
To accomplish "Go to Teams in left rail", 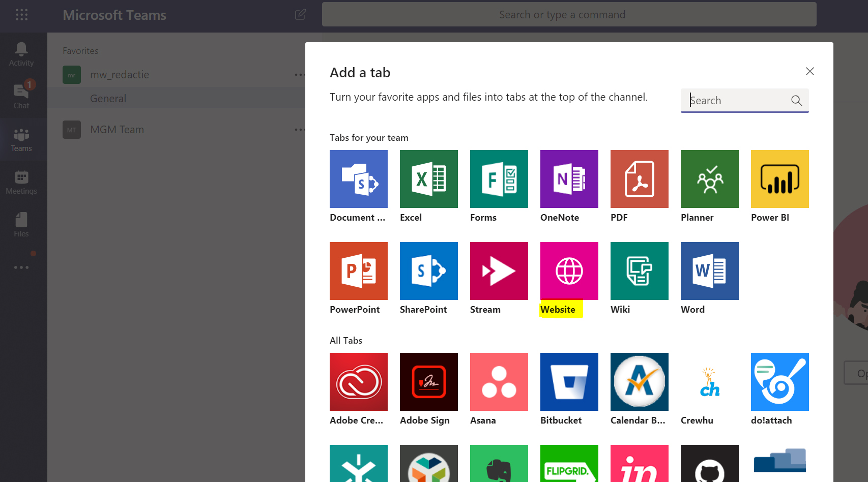I will coord(21,140).
